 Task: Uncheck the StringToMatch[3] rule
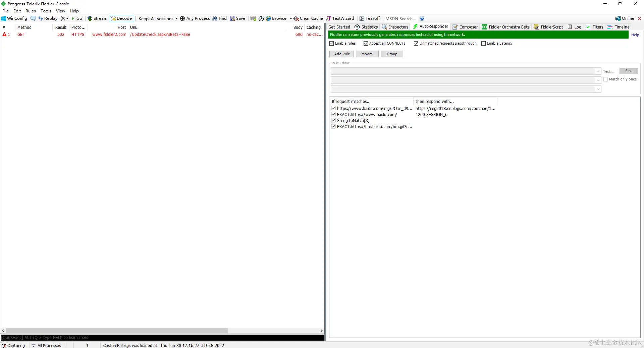(333, 120)
